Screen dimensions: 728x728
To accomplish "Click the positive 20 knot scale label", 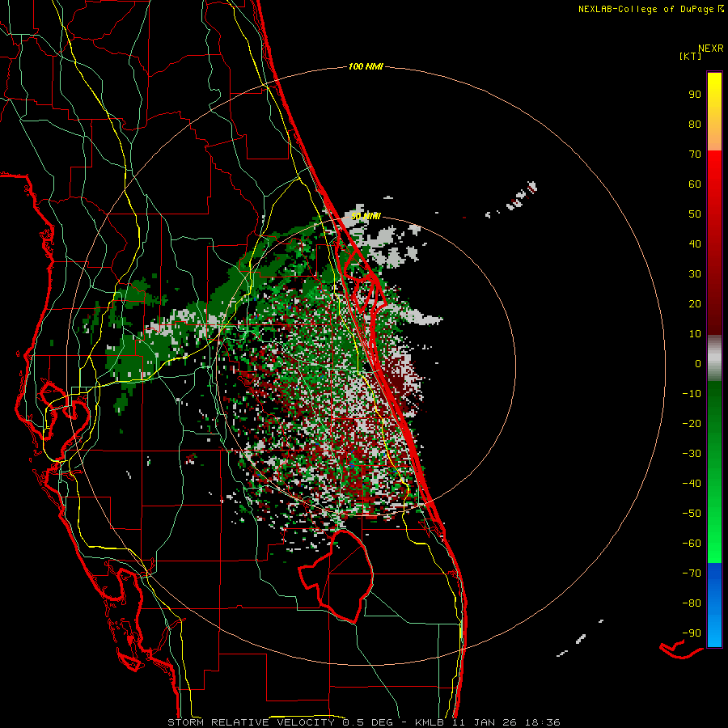I will [x=695, y=304].
